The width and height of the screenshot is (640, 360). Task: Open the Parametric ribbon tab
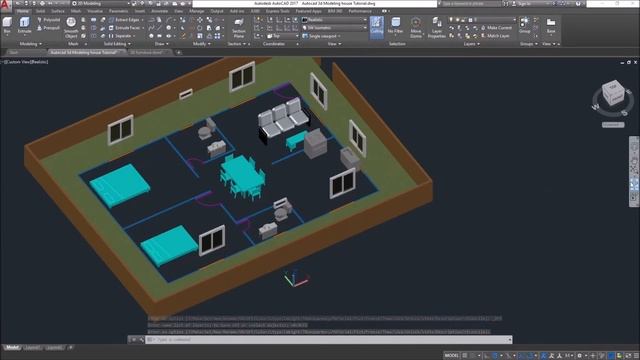tap(118, 11)
